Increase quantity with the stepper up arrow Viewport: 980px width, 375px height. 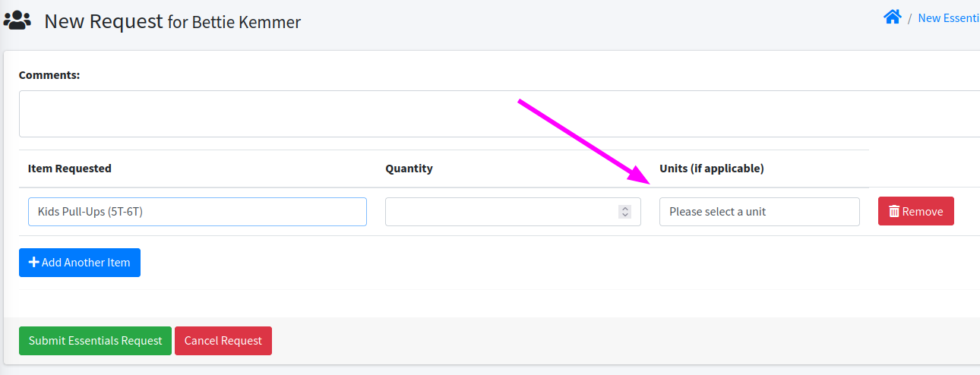[625, 209]
